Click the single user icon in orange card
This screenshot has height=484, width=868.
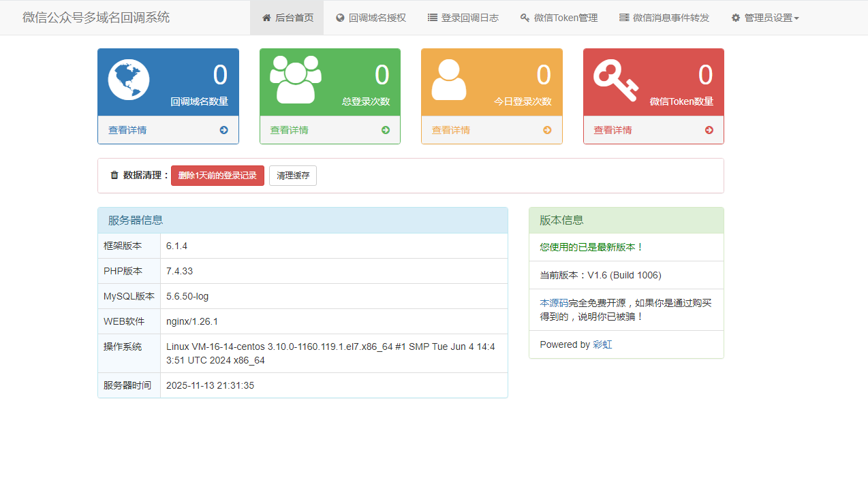[449, 80]
